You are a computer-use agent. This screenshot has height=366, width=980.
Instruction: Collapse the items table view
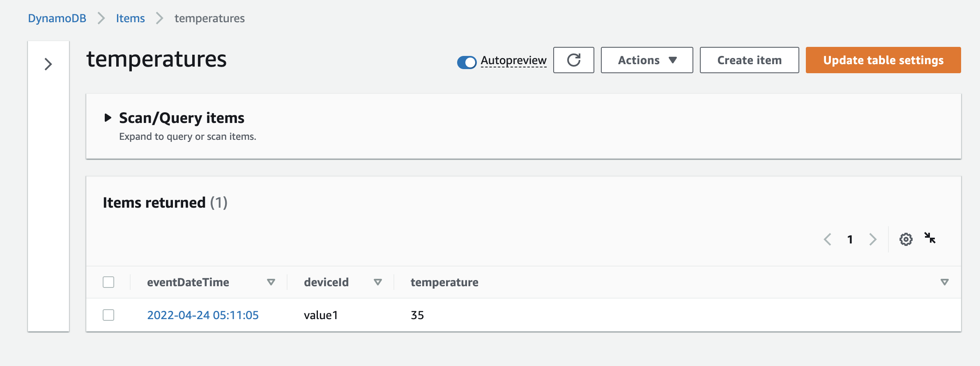point(931,239)
